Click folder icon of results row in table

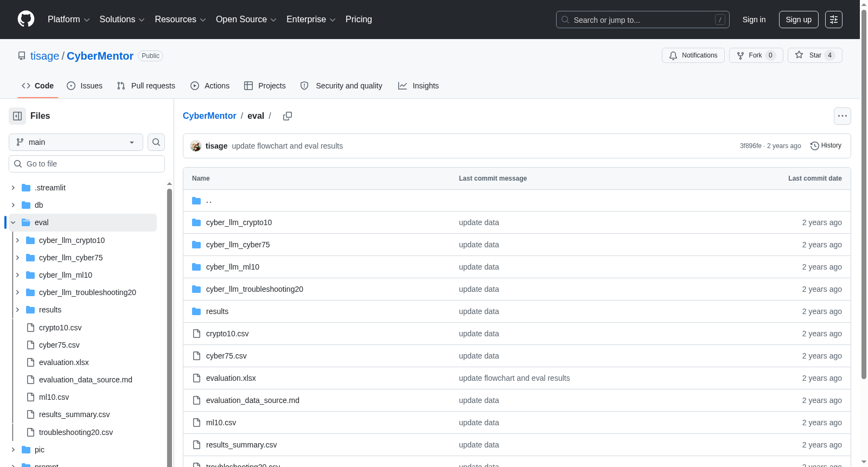(196, 311)
